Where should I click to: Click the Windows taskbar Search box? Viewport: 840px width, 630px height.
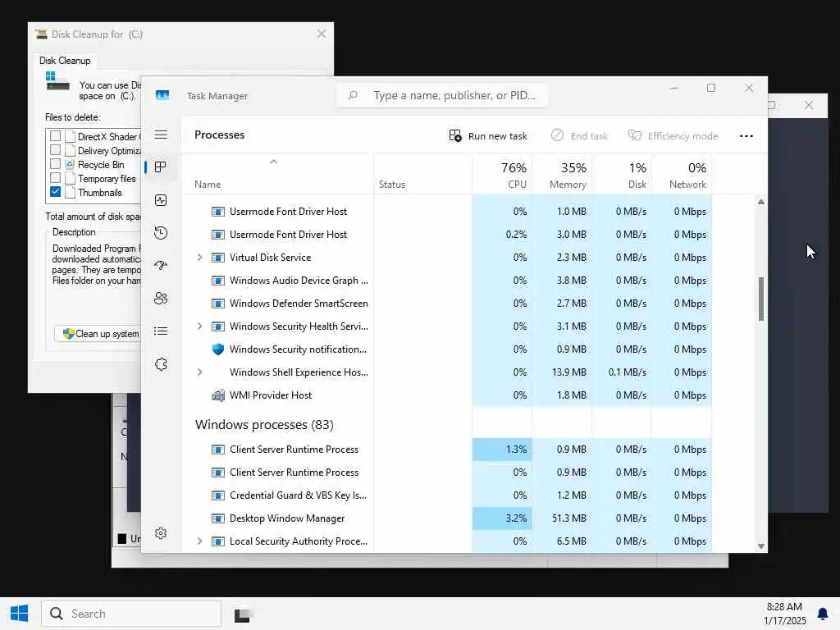[131, 614]
